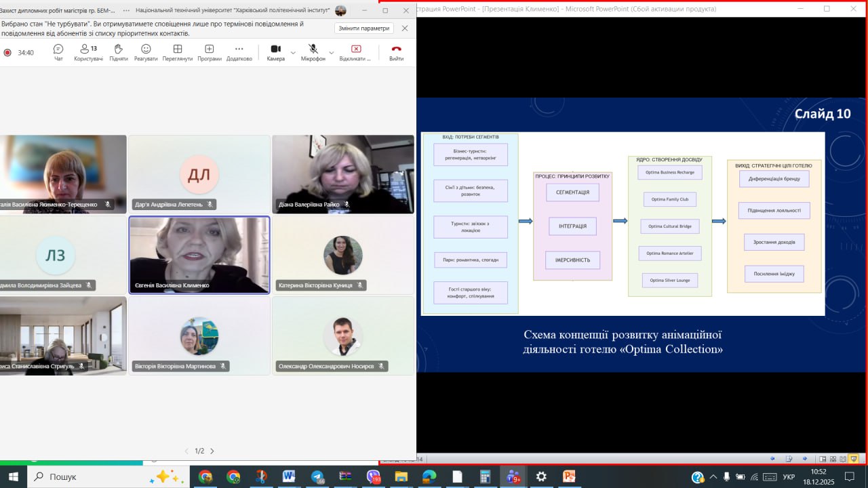This screenshot has width=868, height=488.
Task: Switch PowerPoint to Slide Sorter view
Action: [833, 459]
